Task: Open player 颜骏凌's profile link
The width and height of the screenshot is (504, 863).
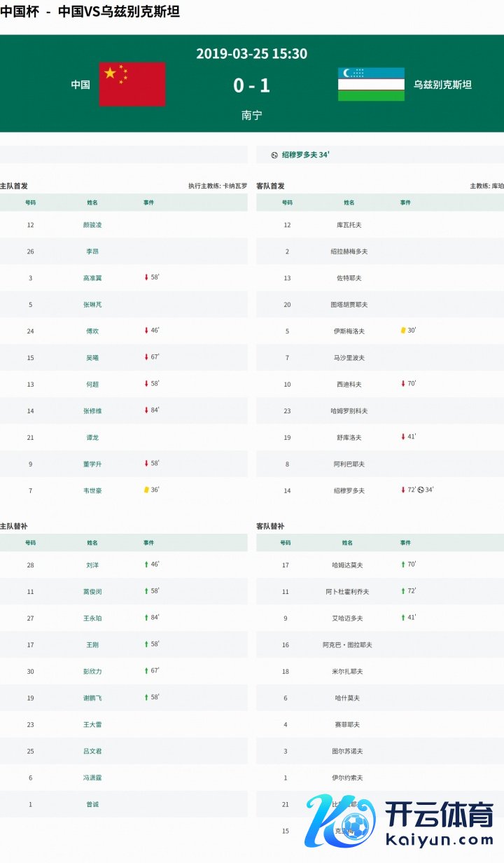Action: pyautogui.click(x=92, y=225)
